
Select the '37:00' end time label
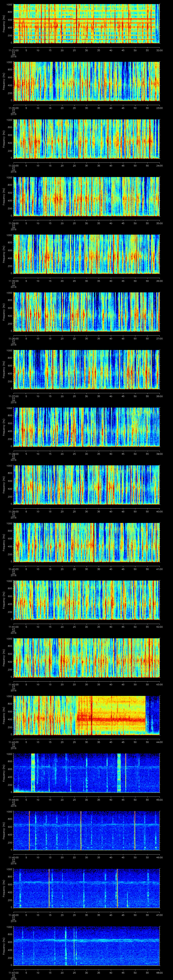click(x=160, y=339)
